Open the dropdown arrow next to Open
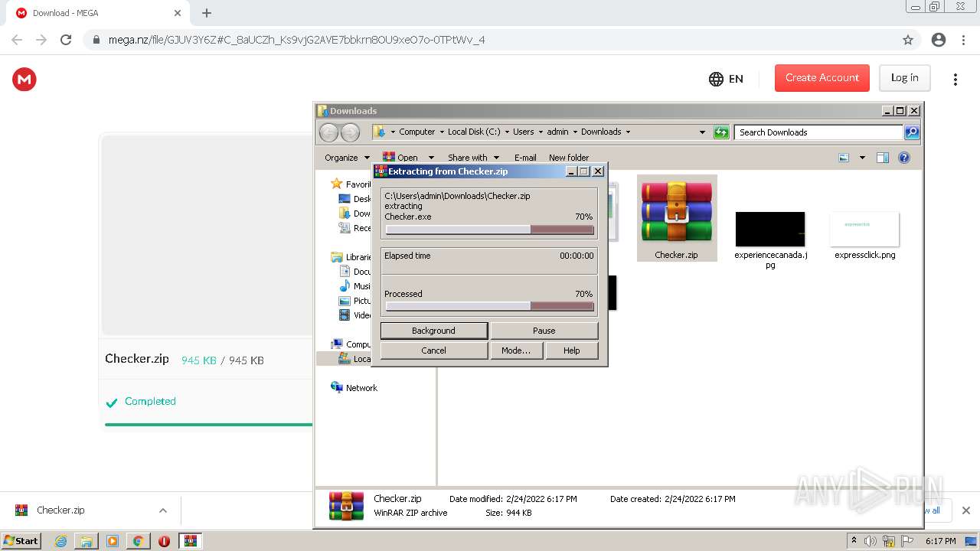This screenshot has width=980, height=551. point(431,158)
